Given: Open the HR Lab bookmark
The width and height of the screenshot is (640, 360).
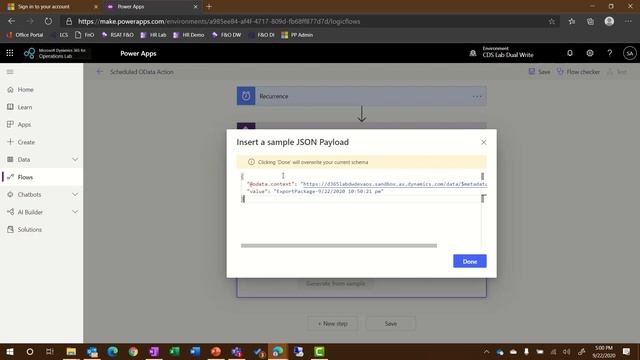Looking at the screenshot, I should click(153, 35).
